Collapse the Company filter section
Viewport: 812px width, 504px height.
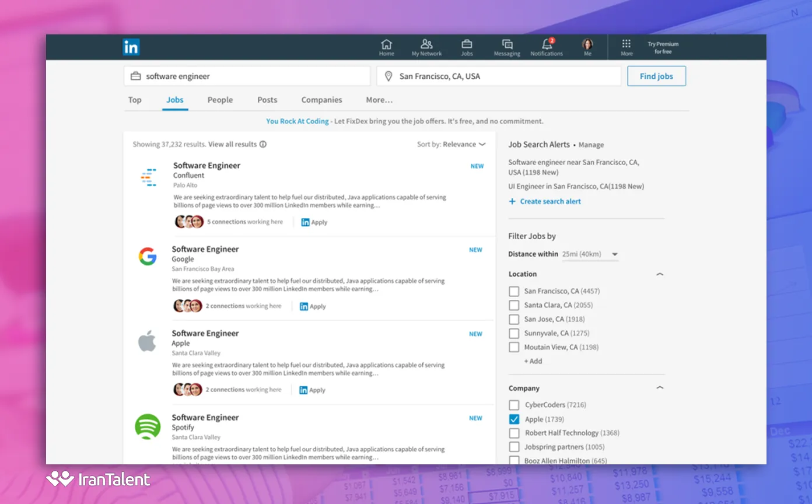pyautogui.click(x=660, y=388)
